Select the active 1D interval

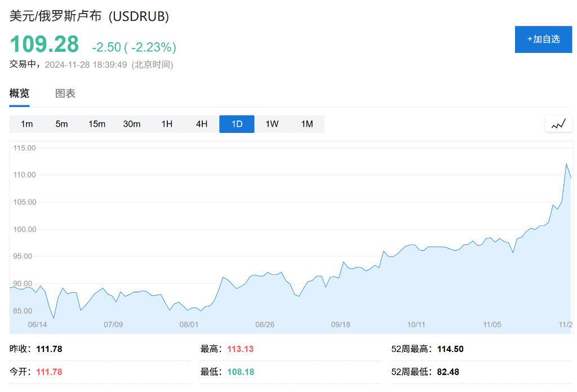pos(237,124)
